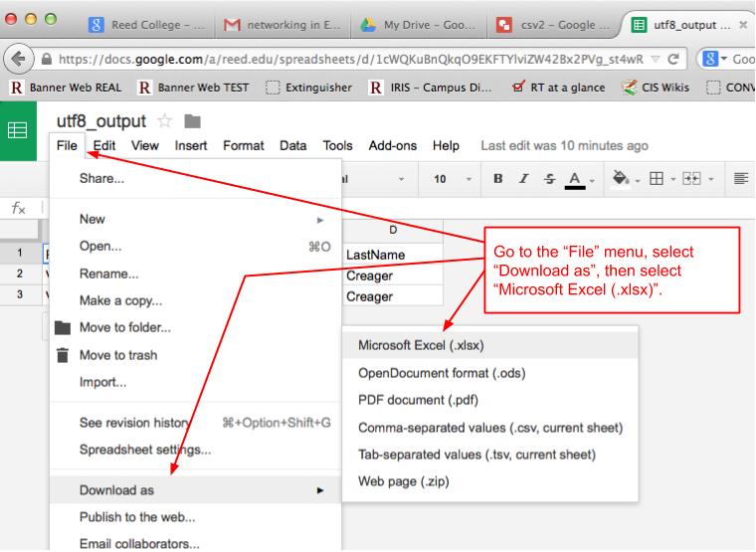The image size is (756, 552).
Task: Open the Data menu
Action: click(292, 145)
